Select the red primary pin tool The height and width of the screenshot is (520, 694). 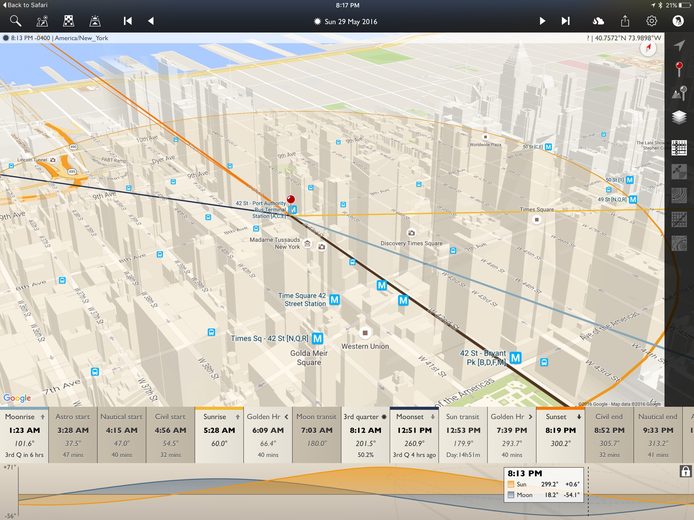click(679, 69)
